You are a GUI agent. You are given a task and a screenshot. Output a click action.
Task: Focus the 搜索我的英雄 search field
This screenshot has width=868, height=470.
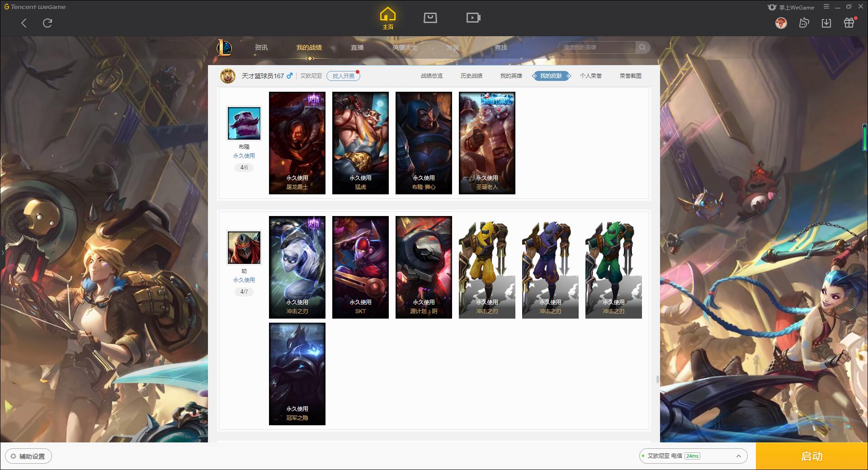click(597, 47)
